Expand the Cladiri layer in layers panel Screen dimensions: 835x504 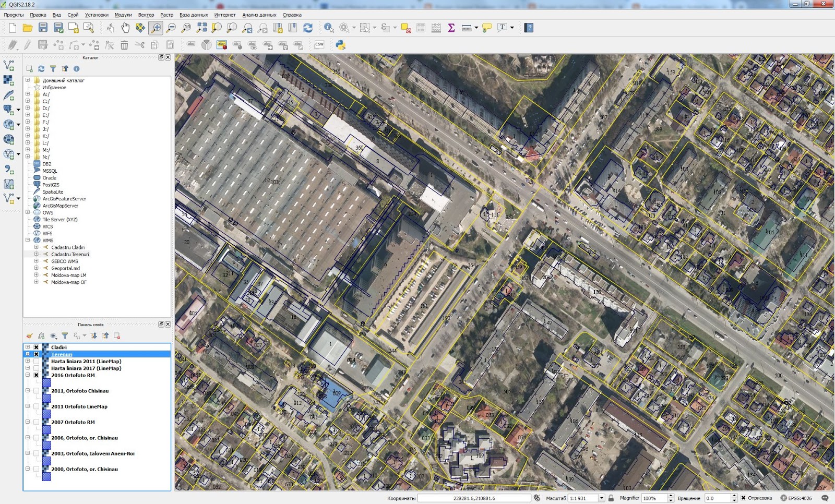[x=28, y=347]
